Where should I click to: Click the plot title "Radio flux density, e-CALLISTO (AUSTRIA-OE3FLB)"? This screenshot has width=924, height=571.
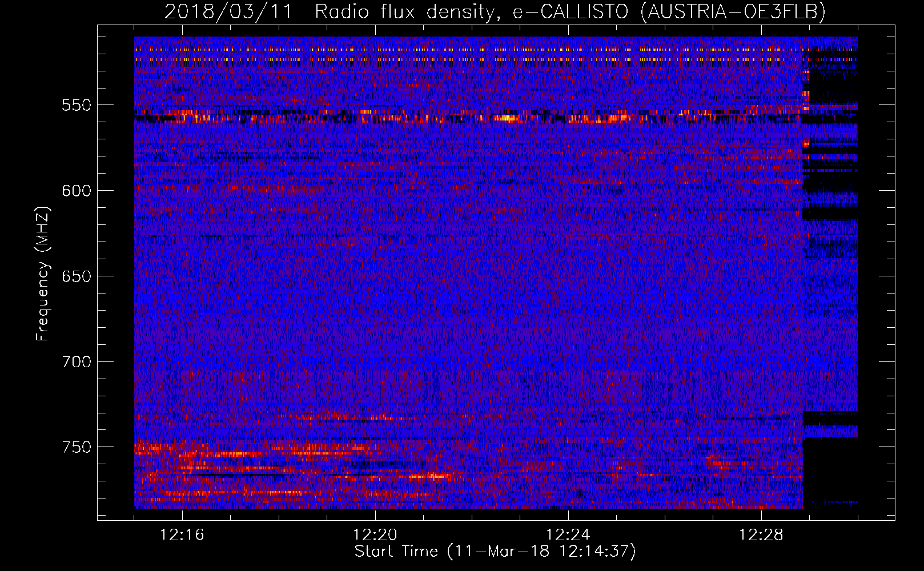pos(570,11)
